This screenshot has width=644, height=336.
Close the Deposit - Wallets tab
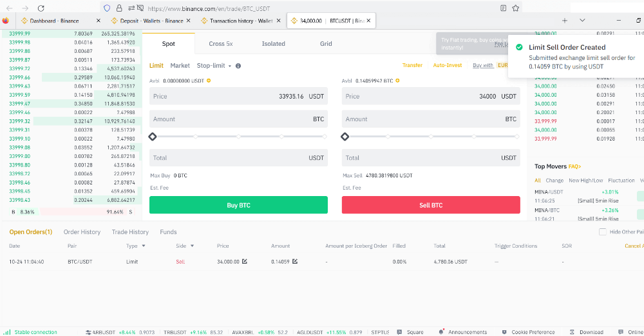tap(189, 21)
